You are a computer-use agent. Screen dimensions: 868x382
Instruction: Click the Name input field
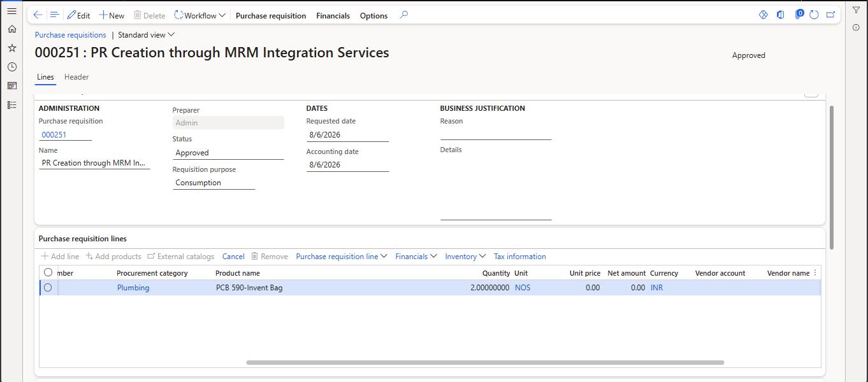[94, 163]
